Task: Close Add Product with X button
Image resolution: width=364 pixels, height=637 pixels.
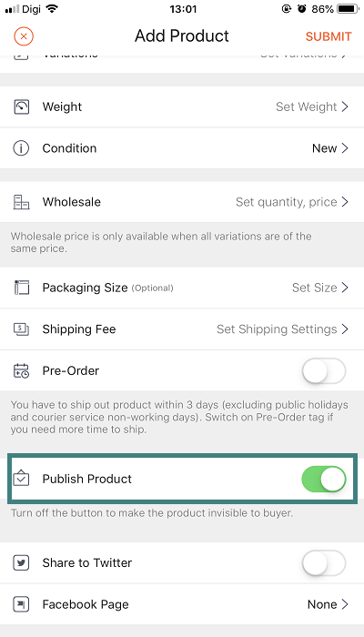Action: click(x=24, y=36)
